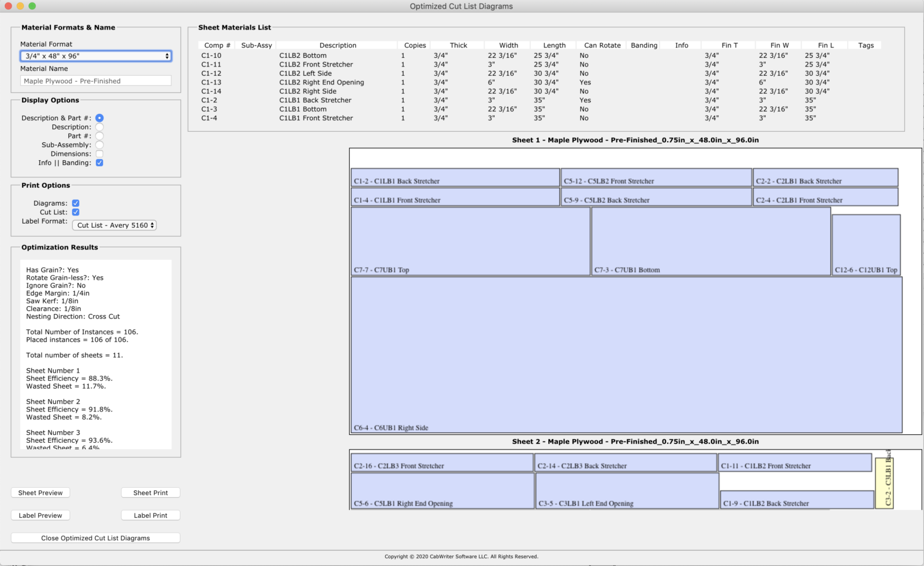This screenshot has width=924, height=566.
Task: Click the Can Rotate column header
Action: pos(602,45)
